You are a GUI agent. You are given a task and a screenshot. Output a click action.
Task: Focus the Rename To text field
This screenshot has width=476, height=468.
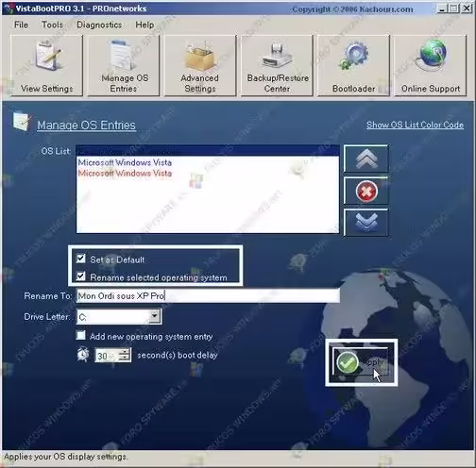(x=208, y=295)
